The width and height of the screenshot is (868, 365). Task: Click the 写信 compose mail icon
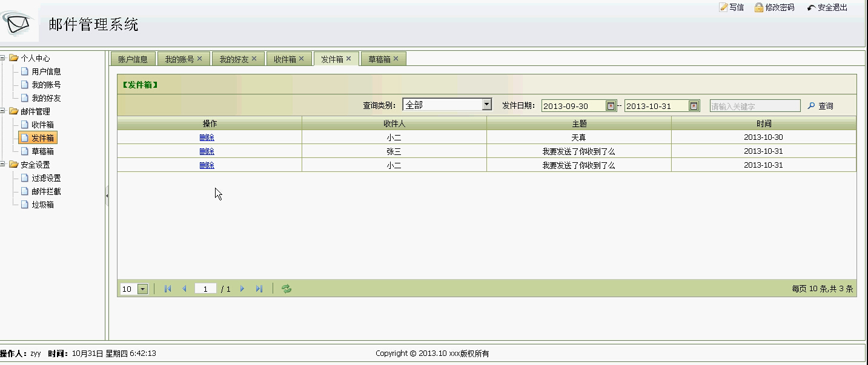pos(723,7)
